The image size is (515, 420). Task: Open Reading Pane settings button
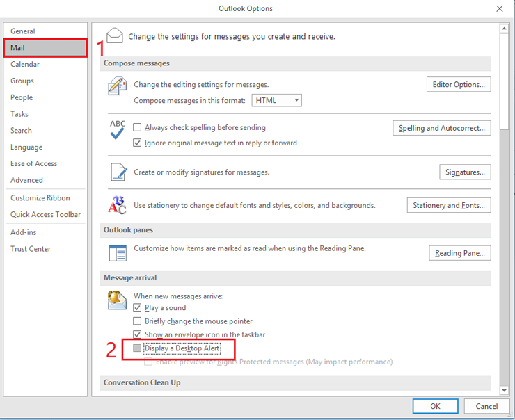coord(460,253)
